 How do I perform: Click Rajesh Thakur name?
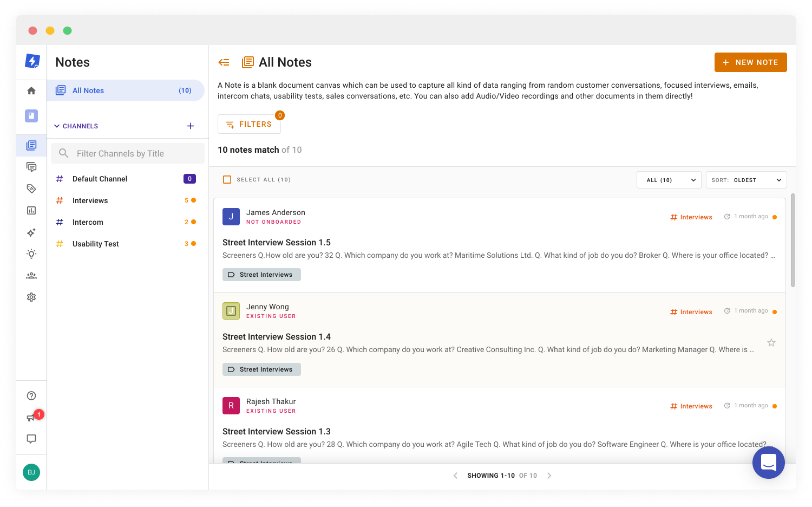(x=271, y=401)
